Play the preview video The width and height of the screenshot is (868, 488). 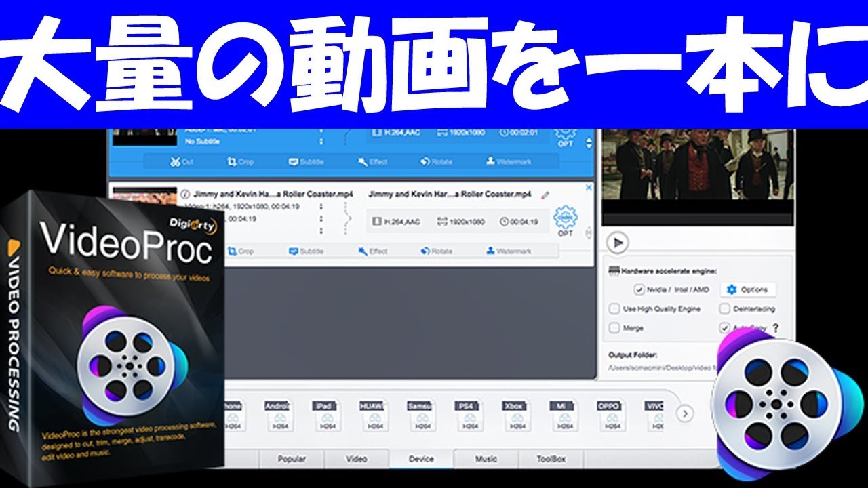(x=616, y=242)
